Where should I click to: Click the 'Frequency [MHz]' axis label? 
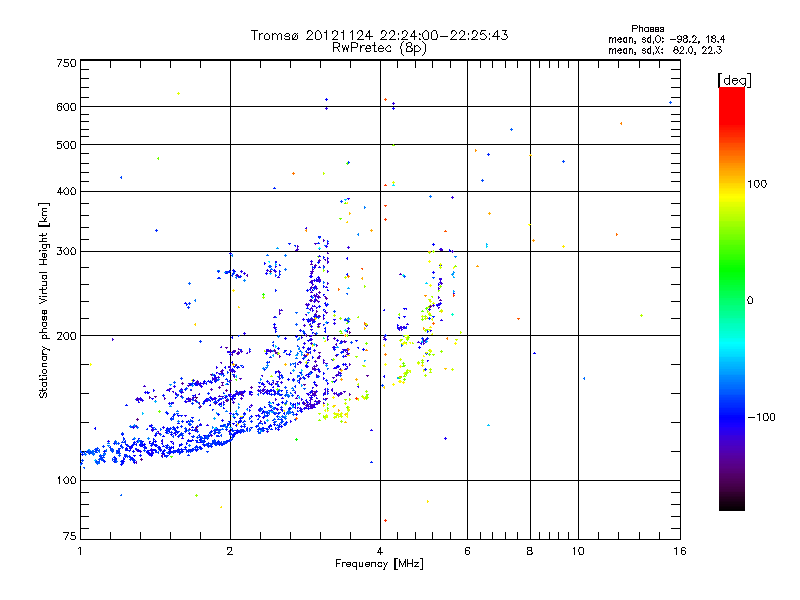coord(379,564)
